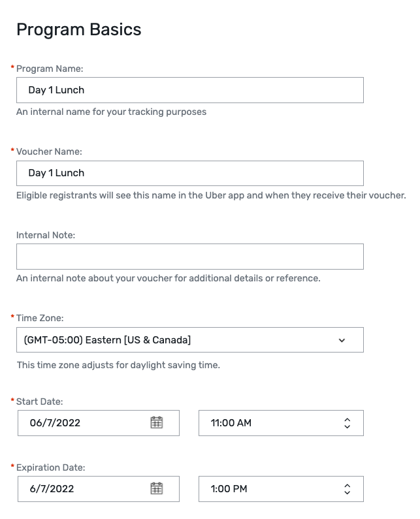The height and width of the screenshot is (519, 420).
Task: Open the 1:00 PM expiration time selector
Action: pos(268,489)
